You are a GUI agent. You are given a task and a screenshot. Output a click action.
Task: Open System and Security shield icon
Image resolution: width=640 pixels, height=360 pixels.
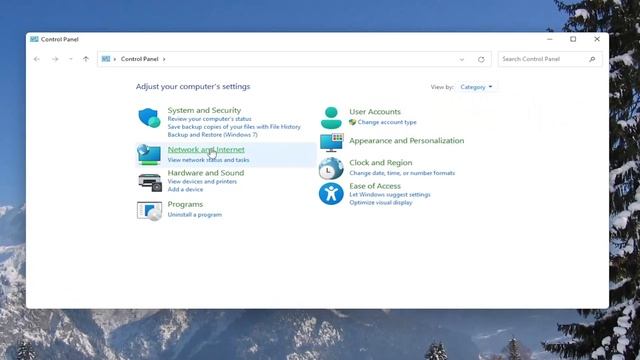coord(149,118)
